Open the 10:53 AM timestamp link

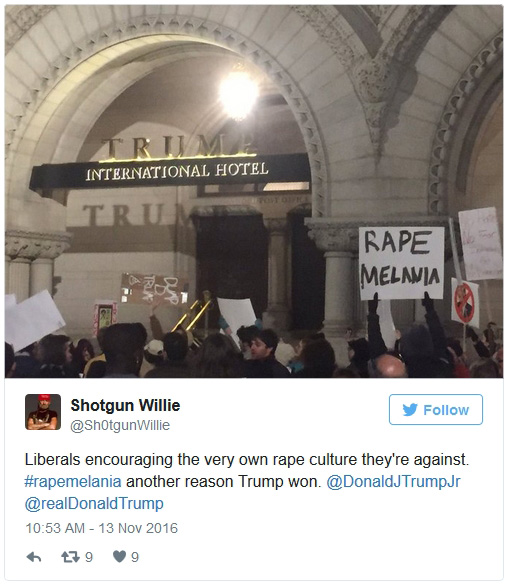tap(55, 528)
